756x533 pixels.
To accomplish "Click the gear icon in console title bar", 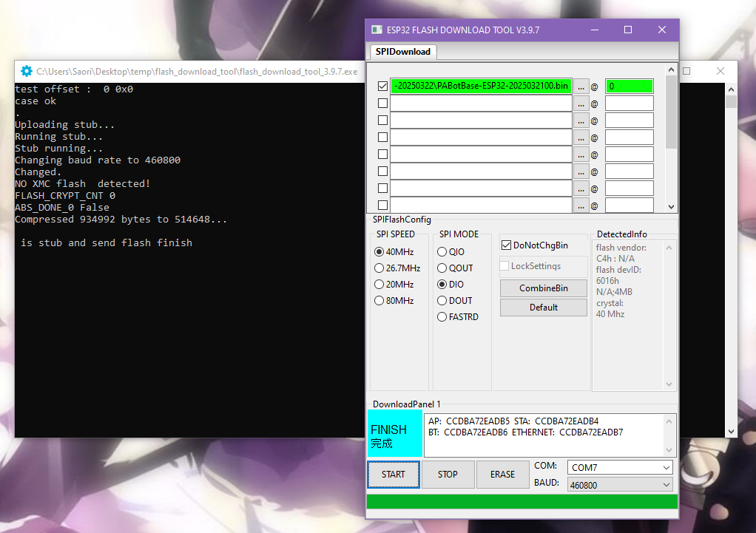I will (27, 72).
